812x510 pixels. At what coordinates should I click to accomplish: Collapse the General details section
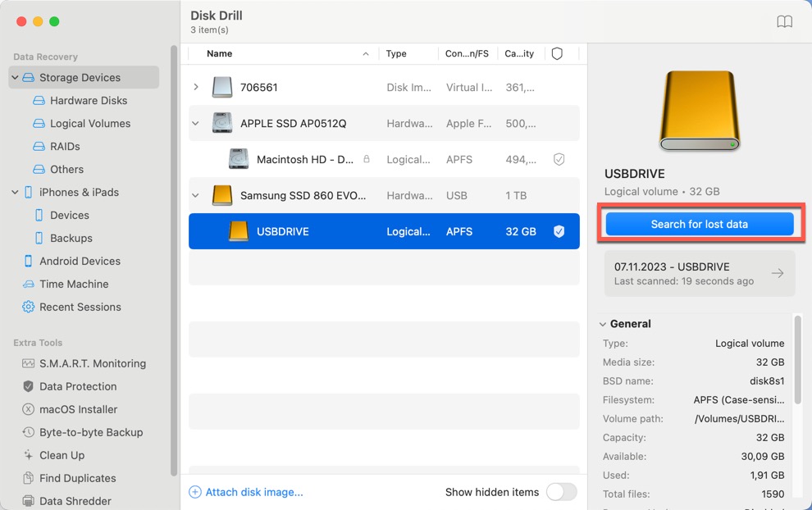[x=602, y=324]
